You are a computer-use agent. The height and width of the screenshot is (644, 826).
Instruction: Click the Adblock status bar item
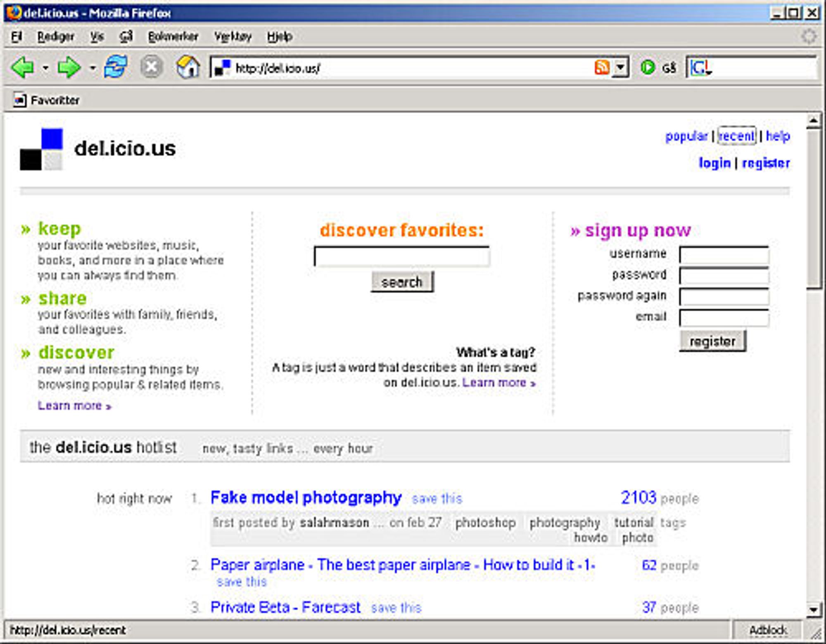click(768, 630)
